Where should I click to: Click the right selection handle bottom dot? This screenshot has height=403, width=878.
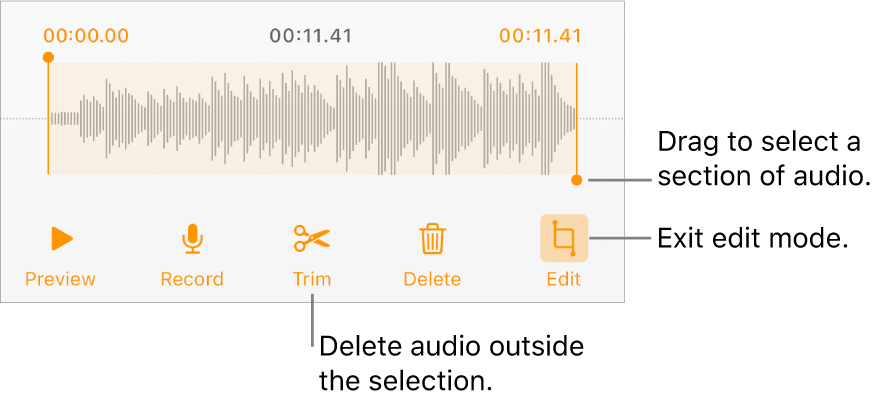(x=577, y=181)
